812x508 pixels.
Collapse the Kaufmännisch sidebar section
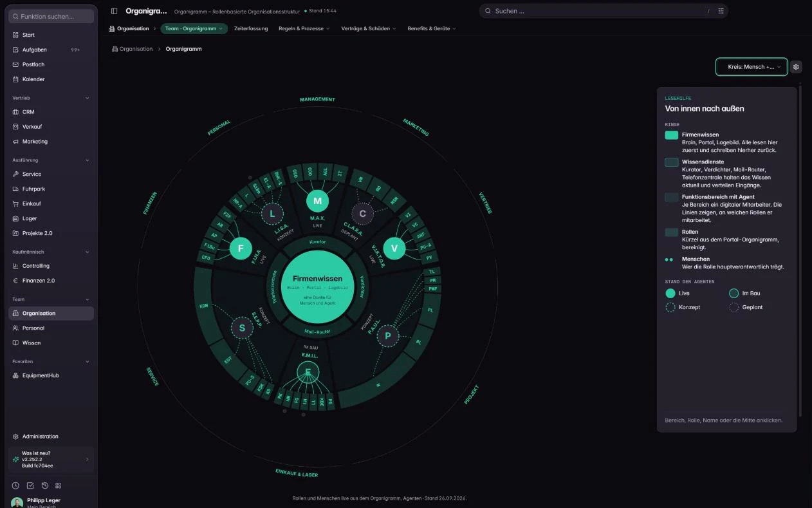point(51,252)
